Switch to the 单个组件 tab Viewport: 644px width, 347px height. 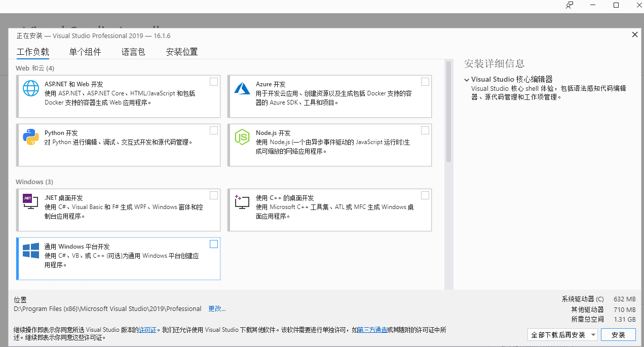85,52
